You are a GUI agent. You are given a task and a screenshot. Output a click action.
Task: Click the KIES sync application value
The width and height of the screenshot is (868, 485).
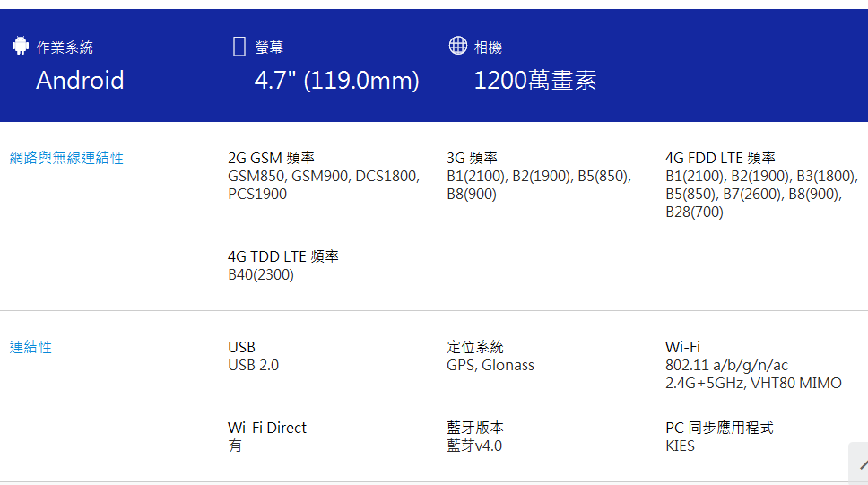pyautogui.click(x=680, y=446)
